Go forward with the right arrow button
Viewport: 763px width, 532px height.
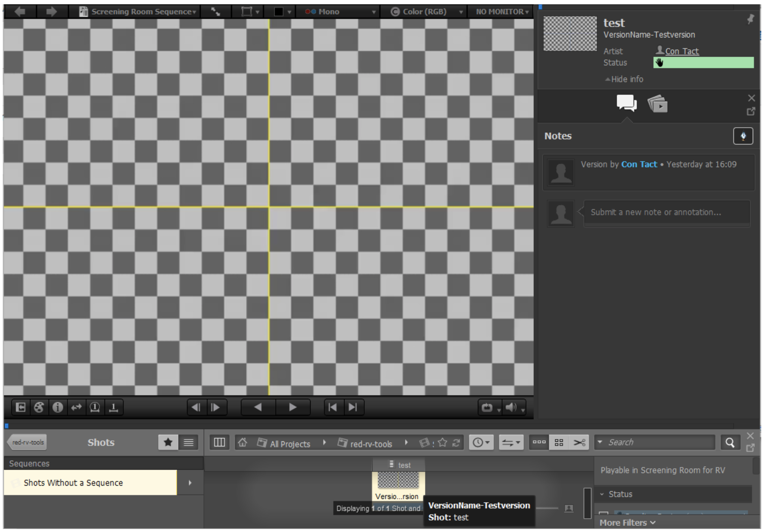[x=52, y=12]
